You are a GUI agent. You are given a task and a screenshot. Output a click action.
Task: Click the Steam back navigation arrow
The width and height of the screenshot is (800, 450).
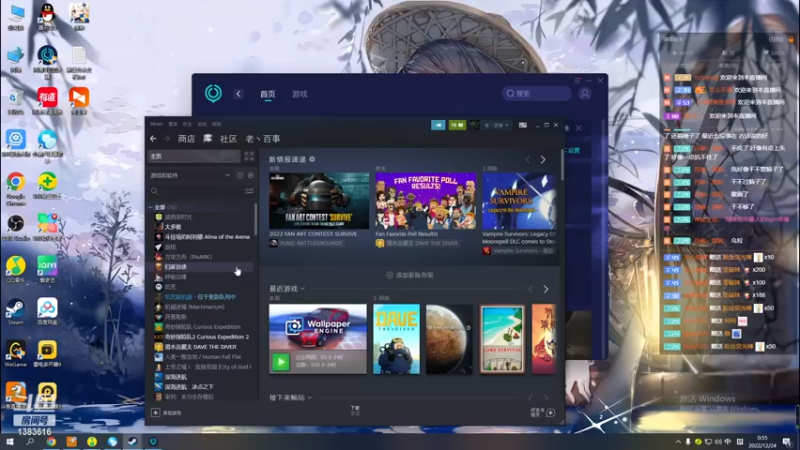[x=153, y=139]
